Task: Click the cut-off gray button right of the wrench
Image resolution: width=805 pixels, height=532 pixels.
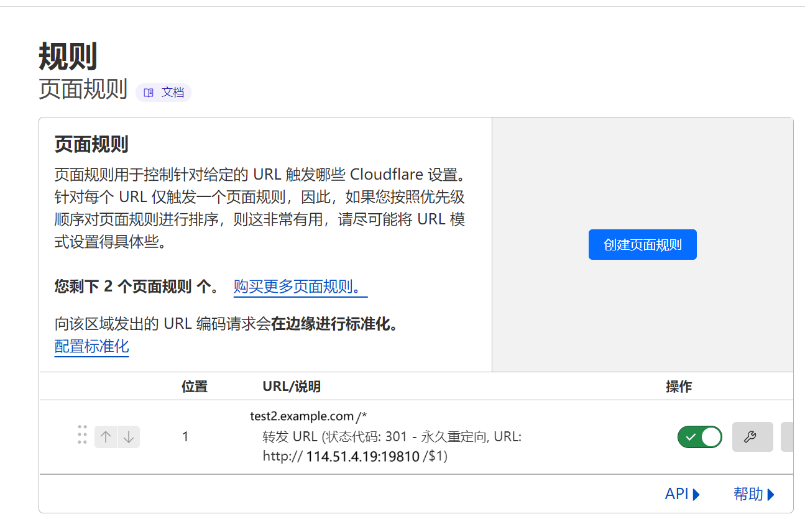Action: coord(786,437)
